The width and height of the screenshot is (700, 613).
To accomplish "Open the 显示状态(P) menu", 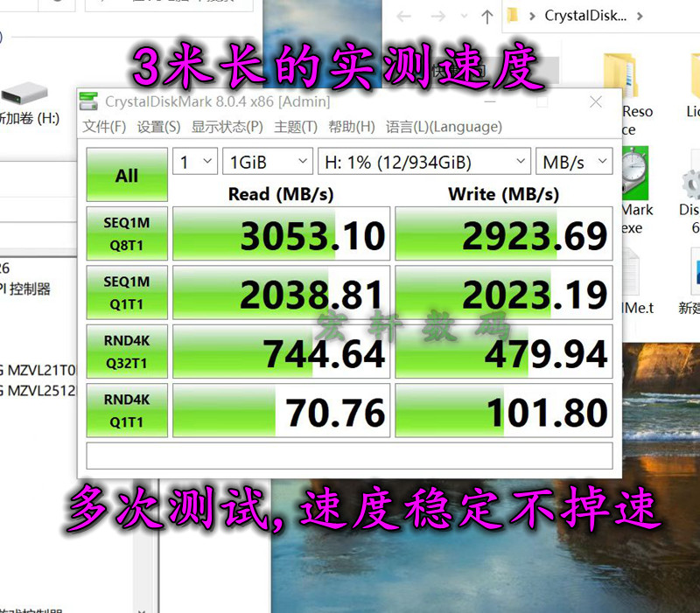I will tap(227, 127).
